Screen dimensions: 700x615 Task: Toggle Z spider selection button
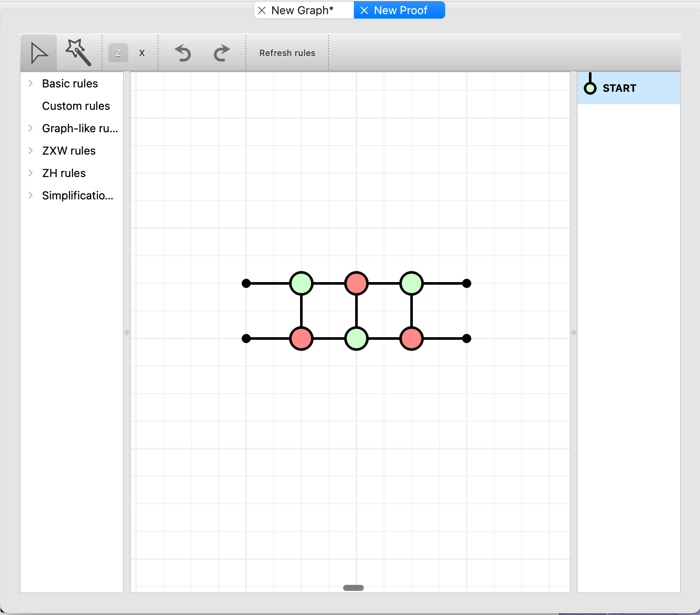(x=118, y=53)
